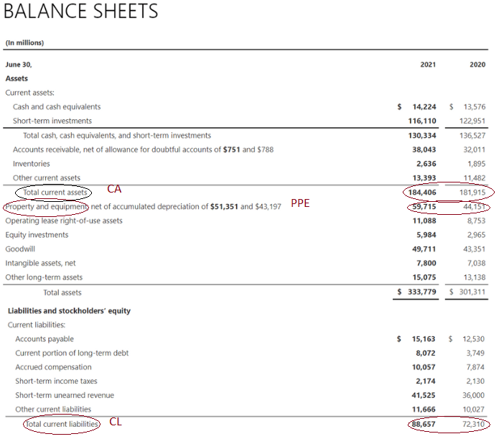This screenshot has width=504, height=439.
Task: Click the BALANCE SHEETS heading
Action: [x=81, y=12]
